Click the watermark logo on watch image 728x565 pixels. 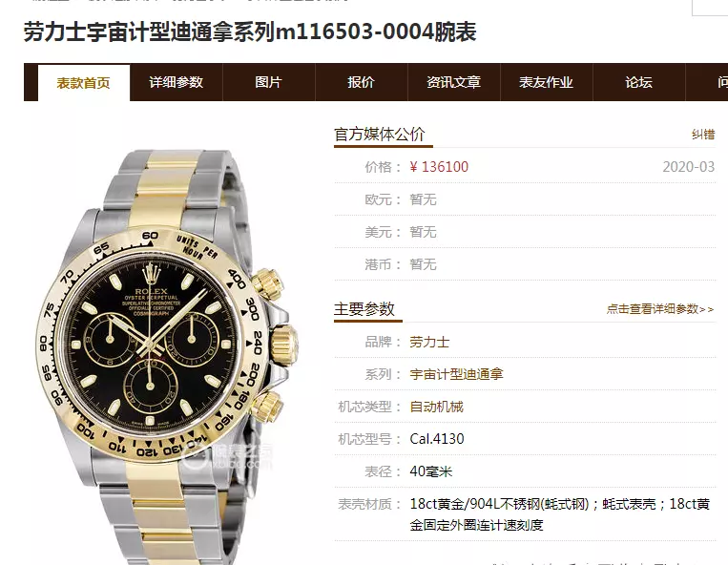point(226,455)
